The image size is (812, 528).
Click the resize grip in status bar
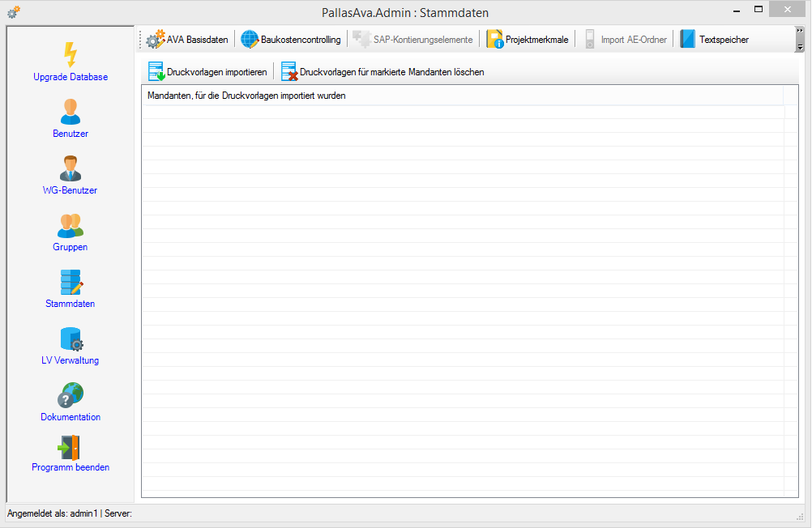click(x=800, y=516)
